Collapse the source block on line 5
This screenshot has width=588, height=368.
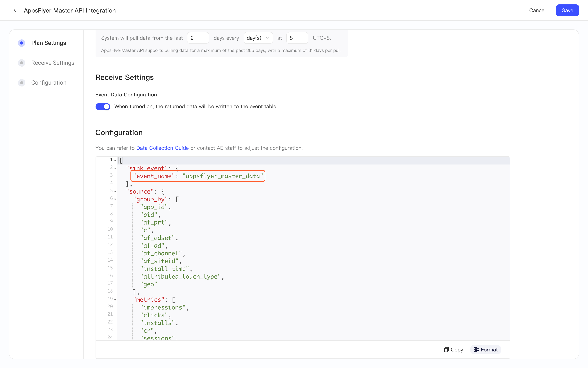115,191
